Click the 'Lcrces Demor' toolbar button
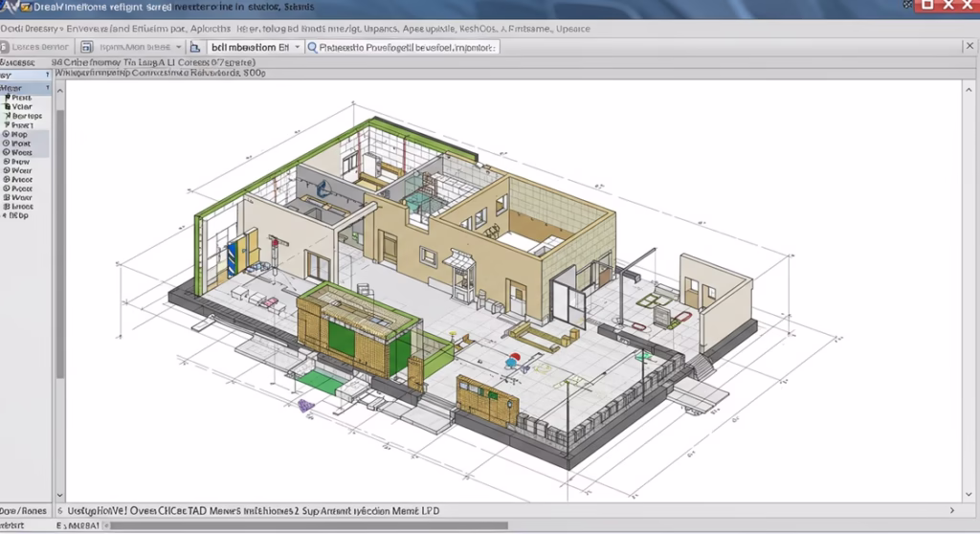The width and height of the screenshot is (980, 534). coord(40,47)
